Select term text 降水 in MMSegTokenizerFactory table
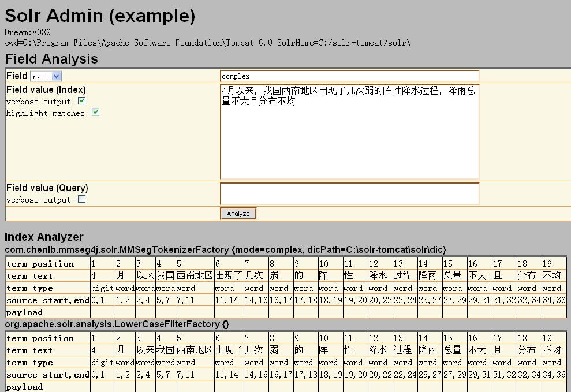This screenshot has height=392, width=571. (378, 276)
